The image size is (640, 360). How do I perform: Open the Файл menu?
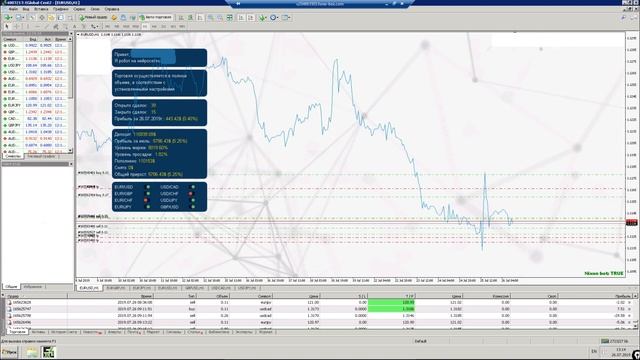pyautogui.click(x=13, y=9)
